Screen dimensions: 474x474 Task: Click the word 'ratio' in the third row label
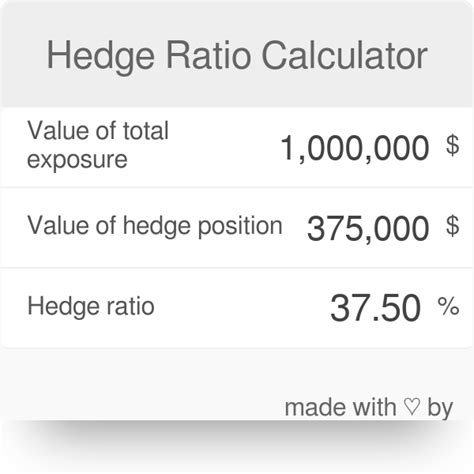[130, 306]
